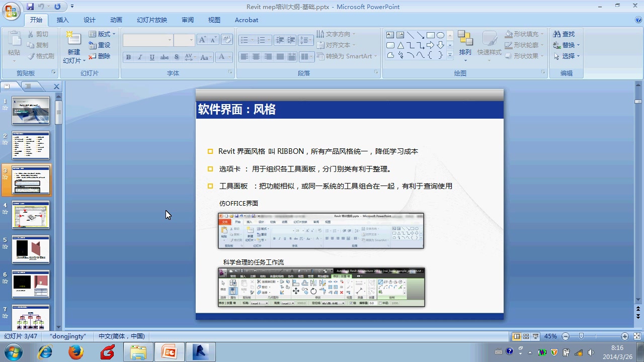The image size is (644, 362).
Task: Click the Redo icon in Quick Access Toolbar
Action: point(57,7)
